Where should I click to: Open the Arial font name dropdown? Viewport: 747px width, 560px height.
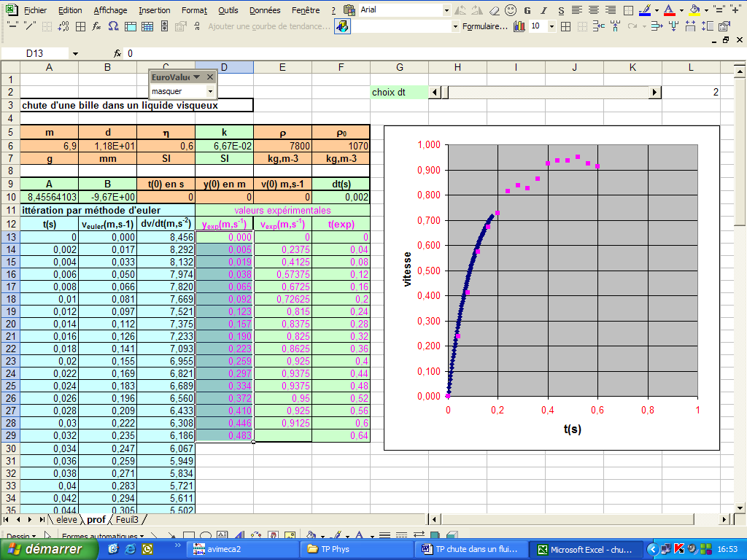(446, 11)
